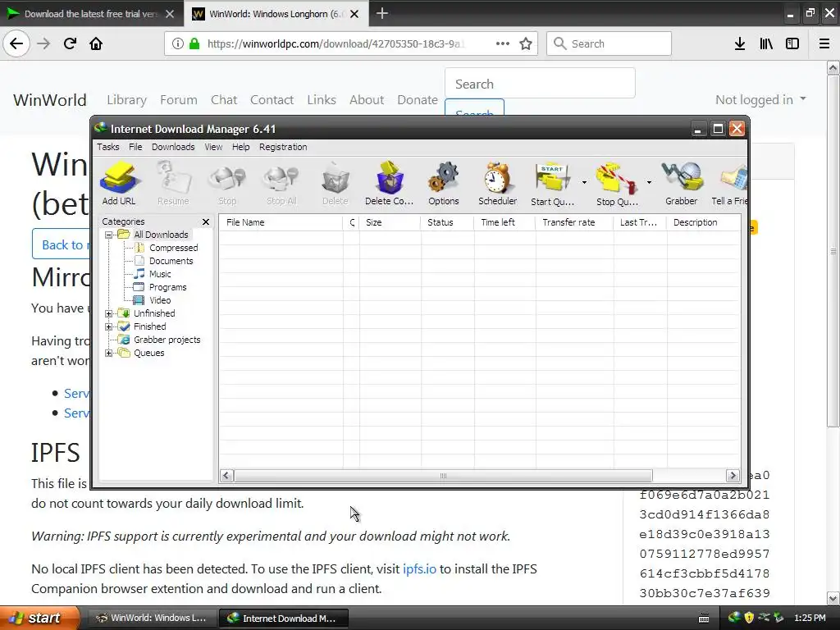The width and height of the screenshot is (840, 630).
Task: Switch to the Download free trial tab
Action: [90, 14]
